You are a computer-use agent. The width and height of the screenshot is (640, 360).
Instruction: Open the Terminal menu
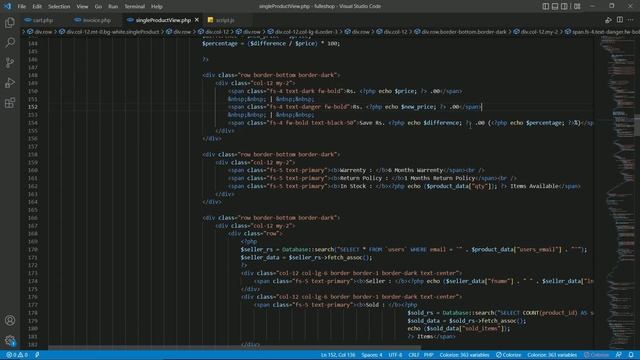135,7
